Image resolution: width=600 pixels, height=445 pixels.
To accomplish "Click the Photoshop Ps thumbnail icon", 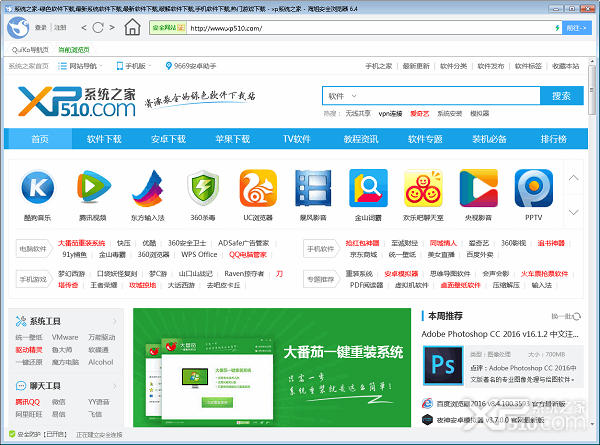I will (443, 365).
